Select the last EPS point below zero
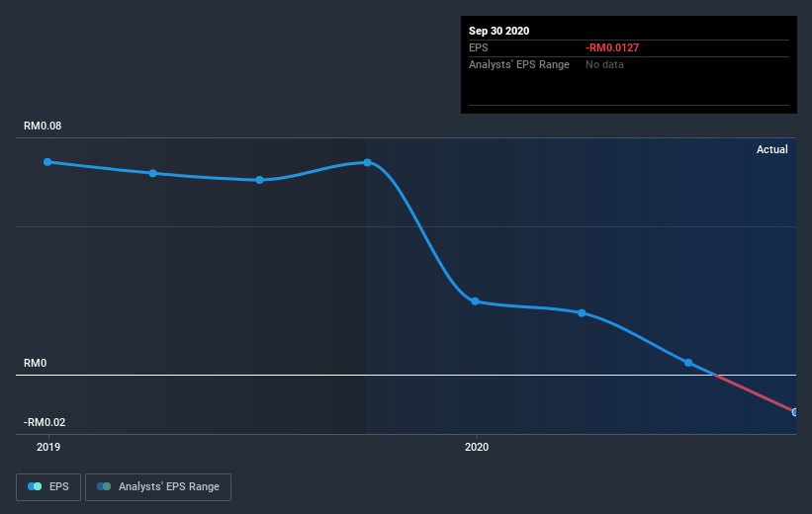Viewport: 812px width, 514px height. 794,412
